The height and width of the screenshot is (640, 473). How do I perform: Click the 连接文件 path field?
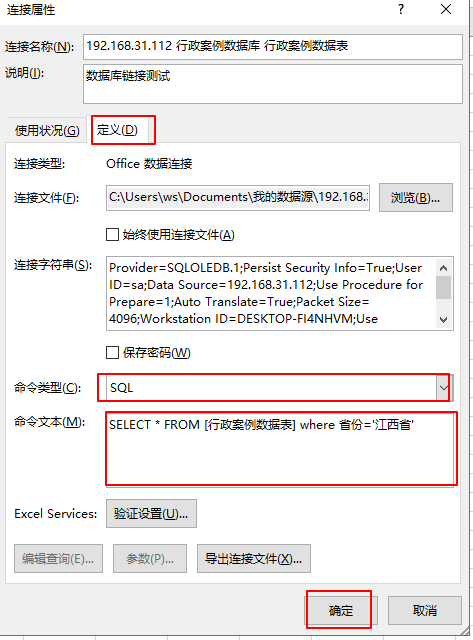pos(238,198)
